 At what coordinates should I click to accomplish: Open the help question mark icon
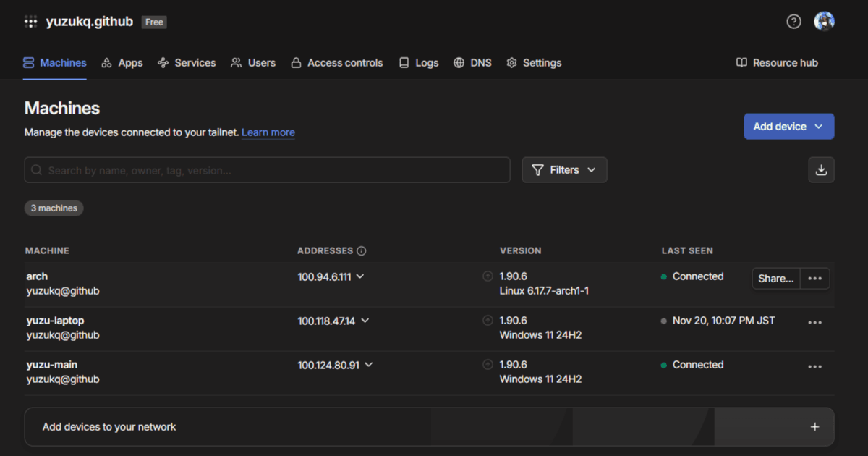point(793,22)
